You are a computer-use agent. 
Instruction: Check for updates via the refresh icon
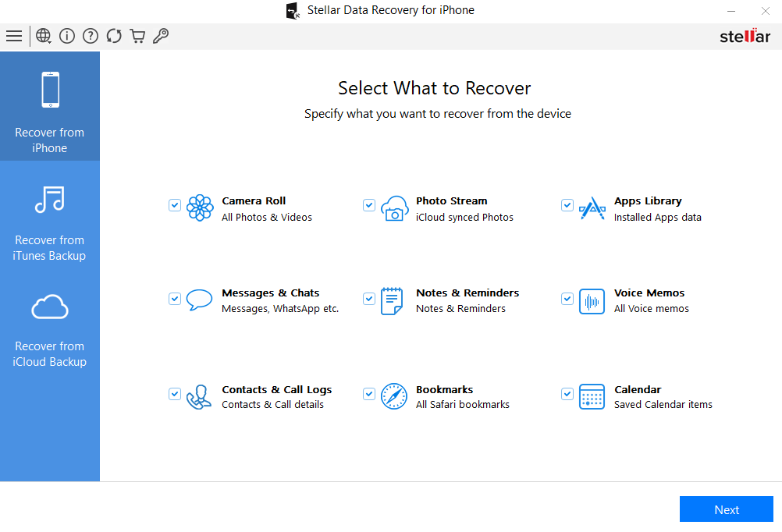pyautogui.click(x=114, y=36)
